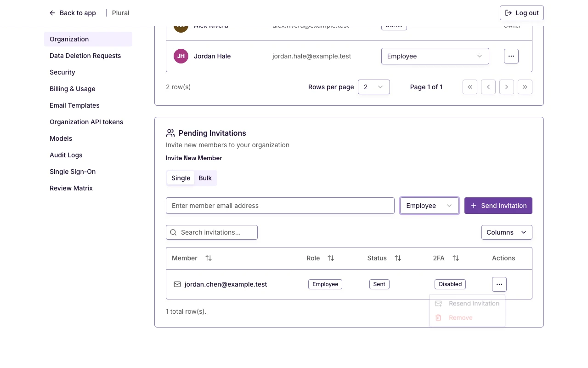Click the Back to app arrow
Screen dimensions: 588x368
52,13
